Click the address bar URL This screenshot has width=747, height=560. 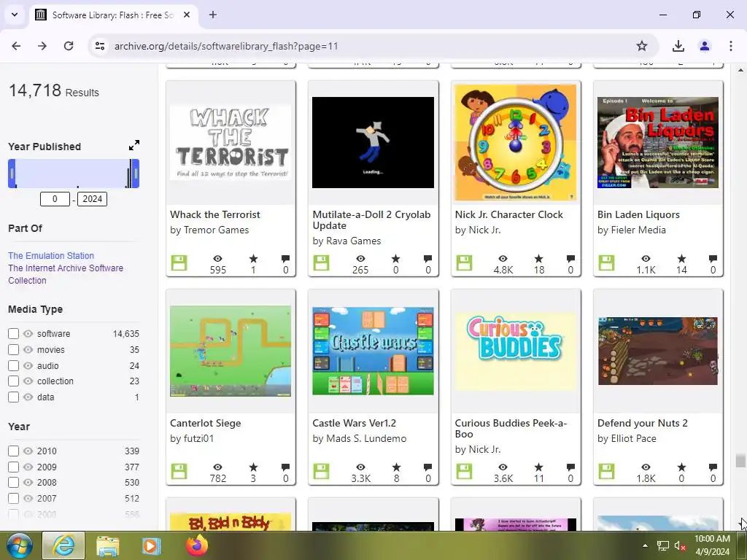pyautogui.click(x=226, y=46)
